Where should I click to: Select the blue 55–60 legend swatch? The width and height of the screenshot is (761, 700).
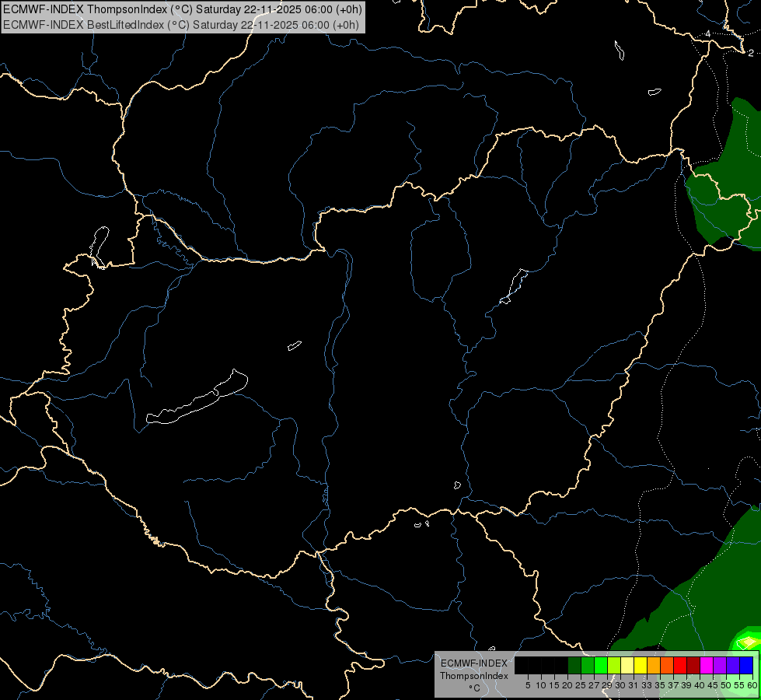(746, 665)
